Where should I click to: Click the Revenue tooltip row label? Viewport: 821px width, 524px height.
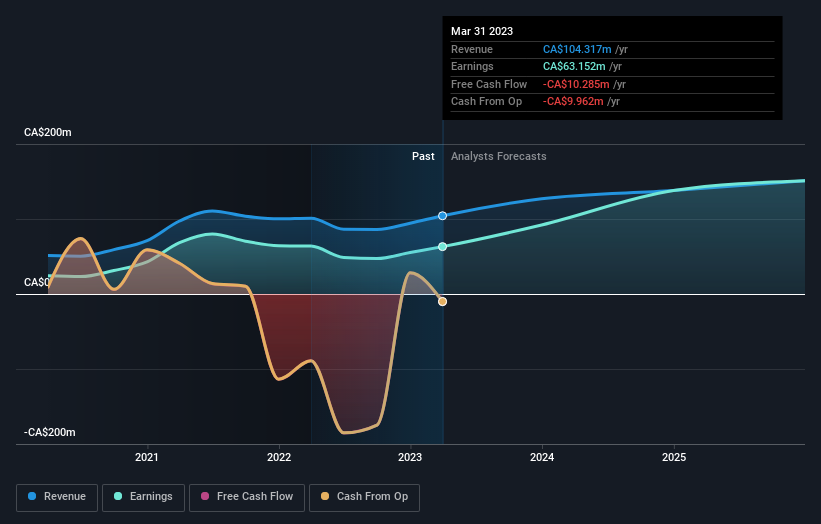tap(472, 49)
